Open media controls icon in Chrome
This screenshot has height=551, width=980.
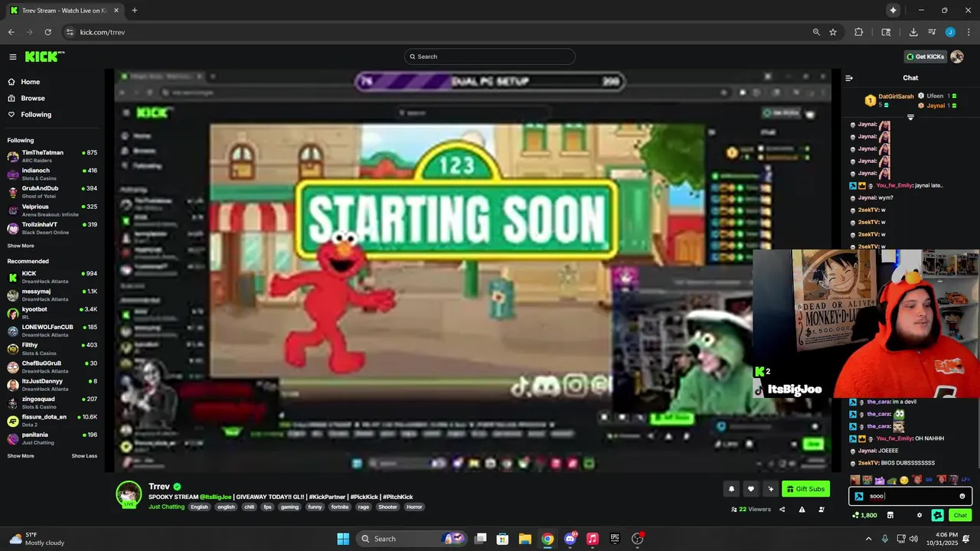(x=932, y=32)
